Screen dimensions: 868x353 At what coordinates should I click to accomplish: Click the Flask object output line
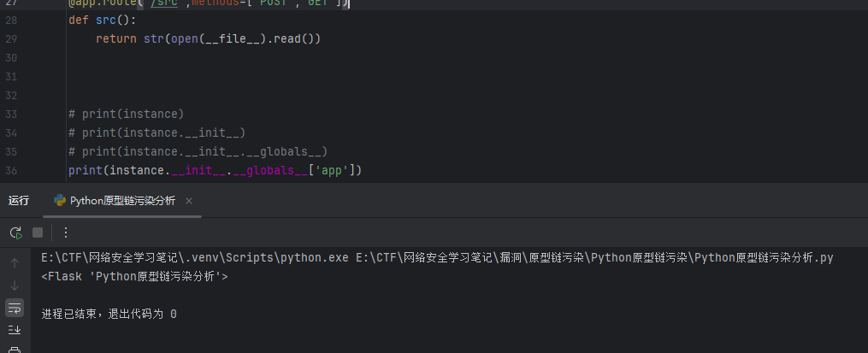tap(134, 276)
